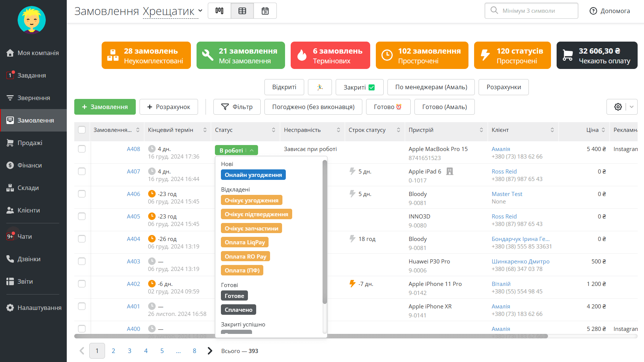
Task: Click the help question mark icon
Action: pos(593,11)
